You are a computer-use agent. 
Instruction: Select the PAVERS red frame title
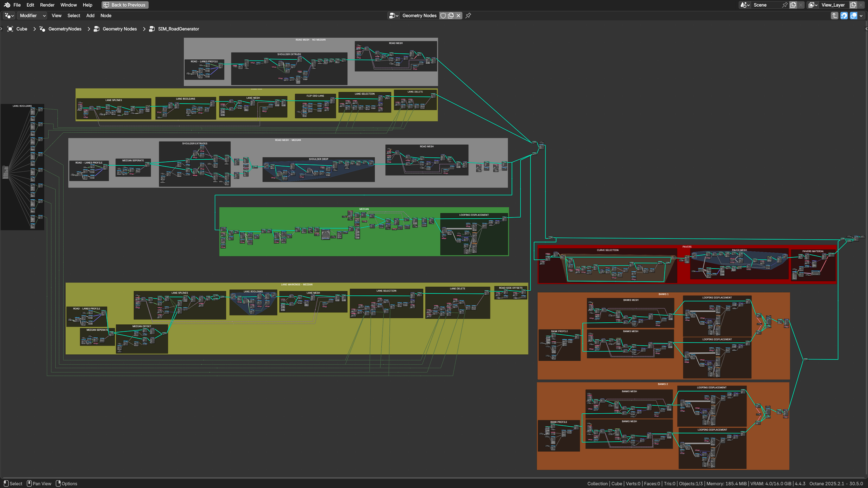pyautogui.click(x=686, y=247)
